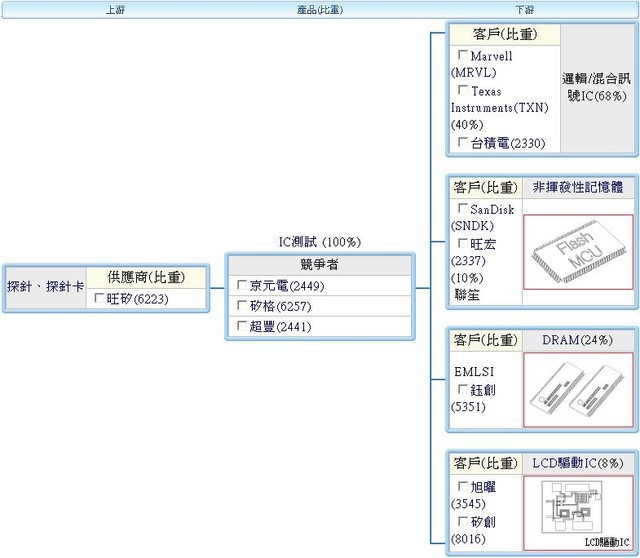This screenshot has height=558, width=640.
Task: Click the Marvell customer name
Action: tap(491, 56)
